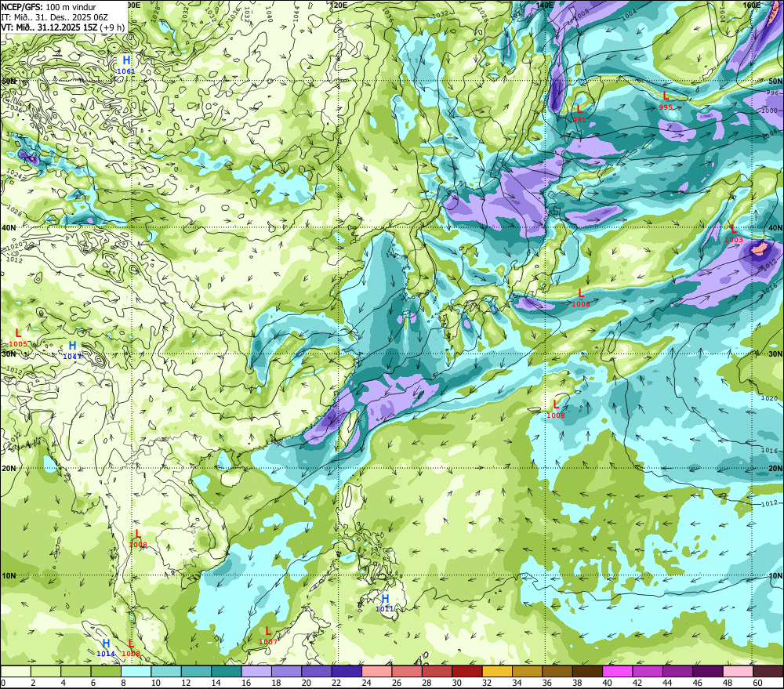Pick the pale pink legend swatch at 48
The image size is (784, 689).
(x=739, y=671)
